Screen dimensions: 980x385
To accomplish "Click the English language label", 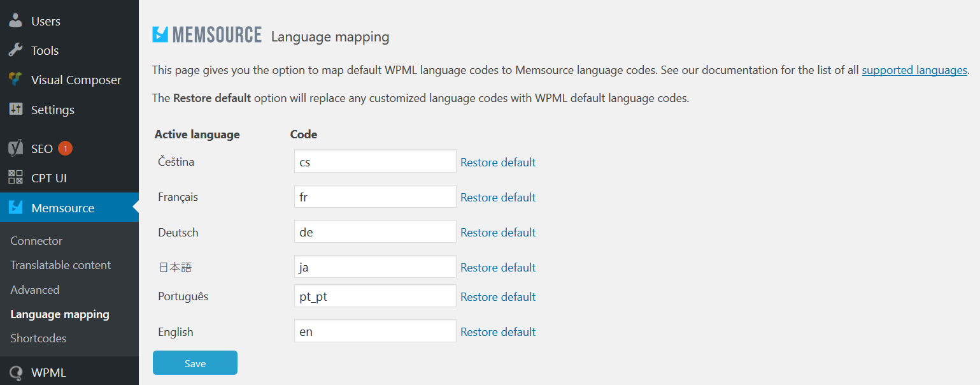I will coord(176,332).
